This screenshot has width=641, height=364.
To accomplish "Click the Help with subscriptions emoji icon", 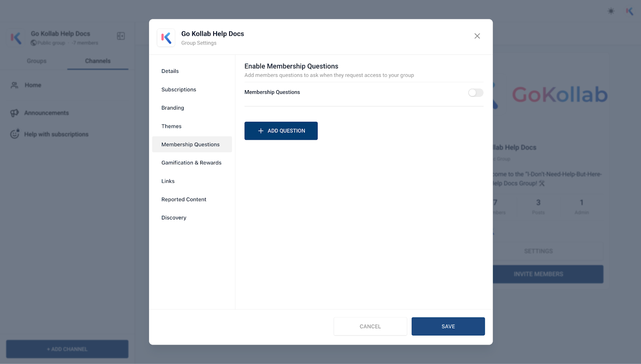I will [15, 134].
